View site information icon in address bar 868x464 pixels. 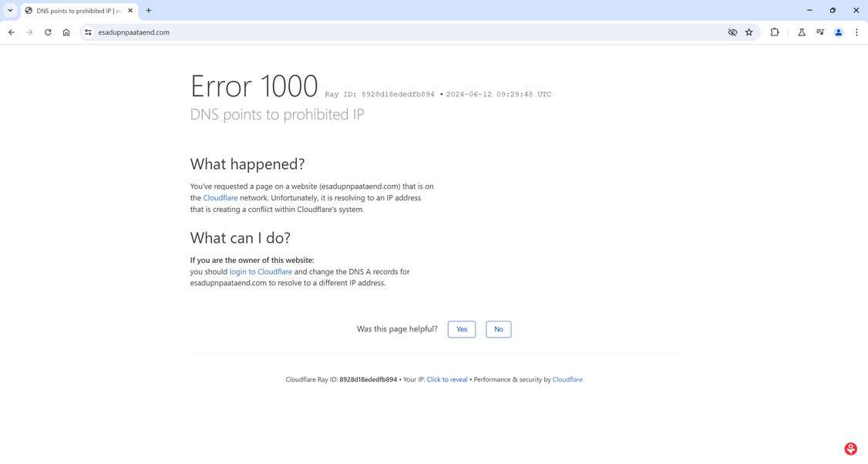tap(88, 32)
